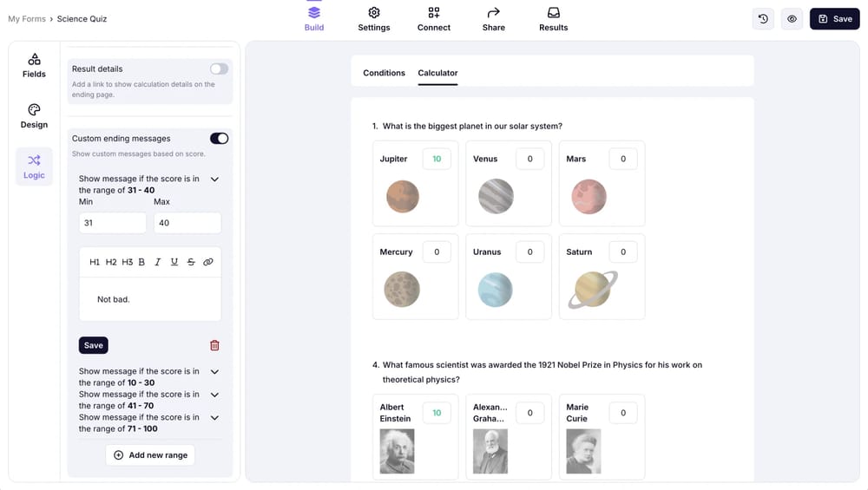Apply strikethrough formatting in editor
868x490 pixels.
[191, 262]
